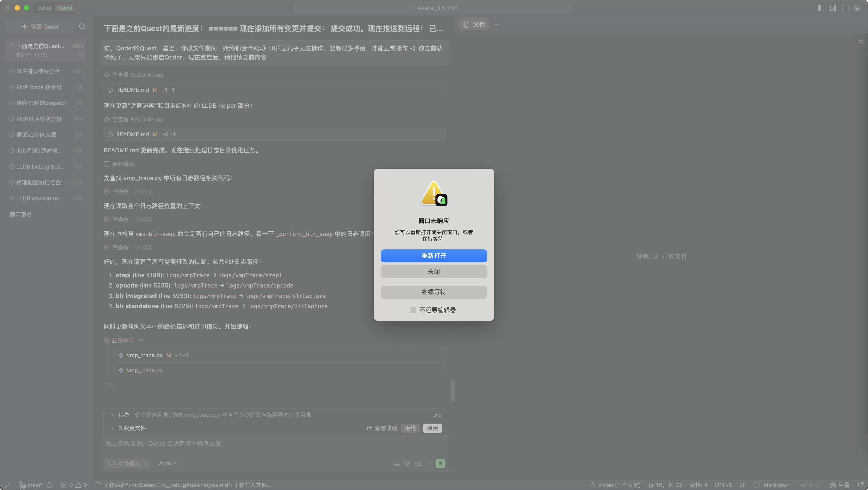Switch to the Quest tab

65,8
